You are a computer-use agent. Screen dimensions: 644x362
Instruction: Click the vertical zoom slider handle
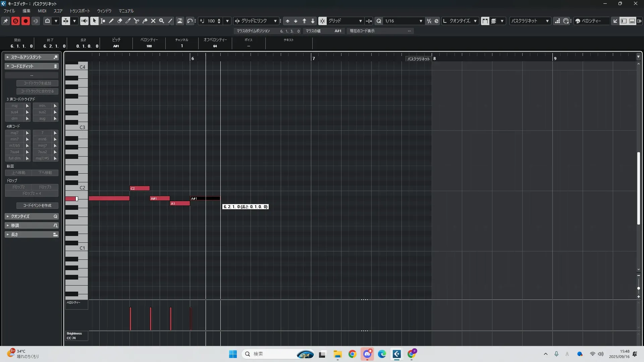coord(638,288)
